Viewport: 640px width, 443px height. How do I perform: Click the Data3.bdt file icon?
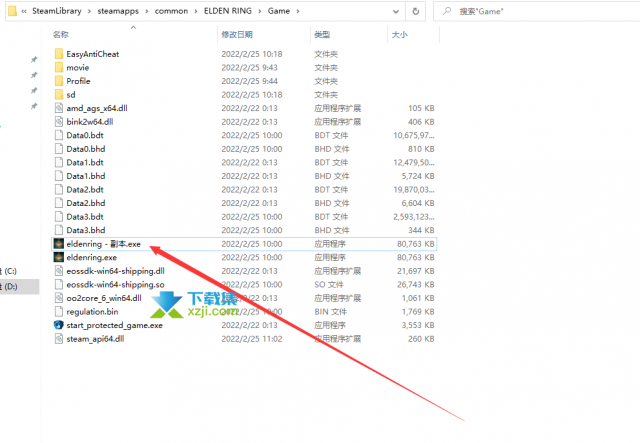pos(59,216)
